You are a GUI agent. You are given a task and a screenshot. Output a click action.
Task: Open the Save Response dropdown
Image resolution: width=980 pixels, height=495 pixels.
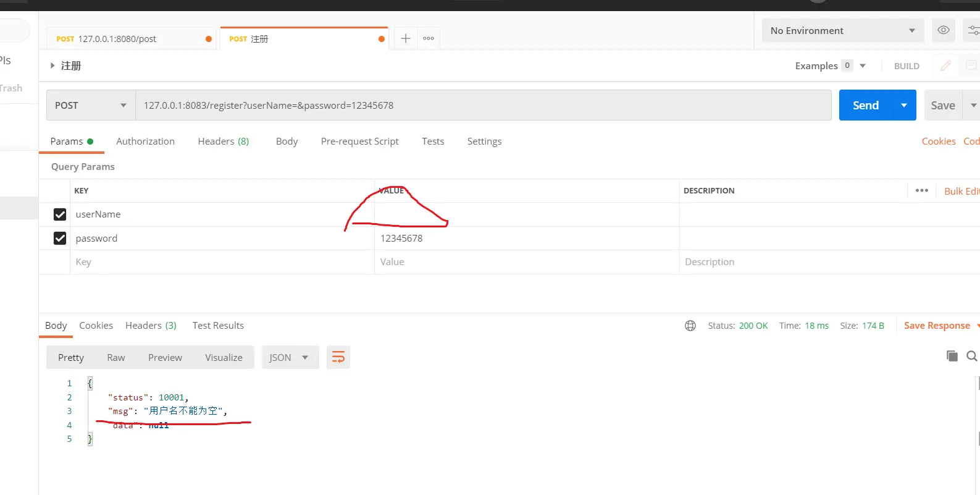point(942,326)
